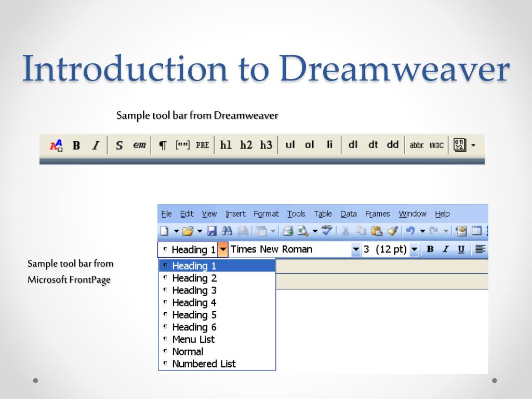Open Find with the binoculars icon
The width and height of the screenshot is (532, 399).
(x=227, y=231)
